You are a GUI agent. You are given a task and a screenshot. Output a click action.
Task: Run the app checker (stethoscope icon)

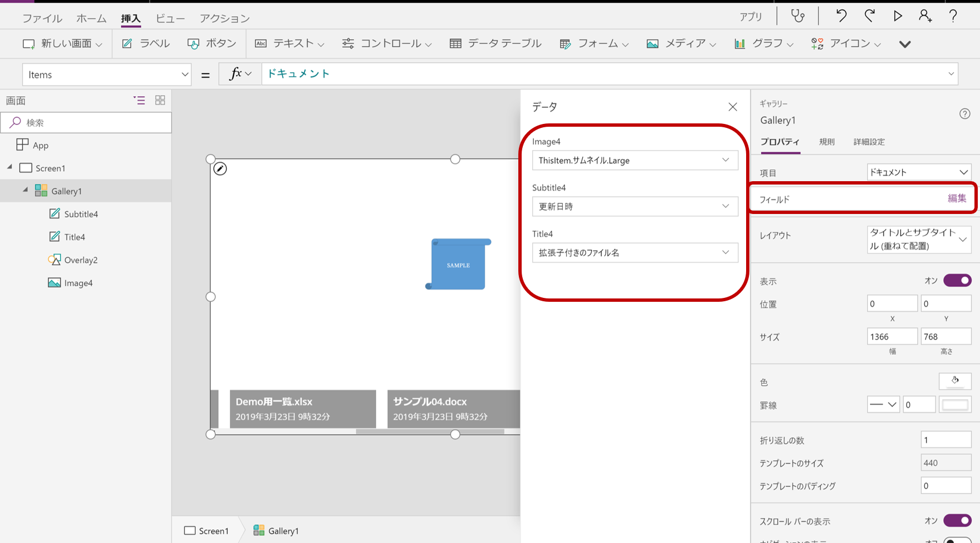[798, 16]
